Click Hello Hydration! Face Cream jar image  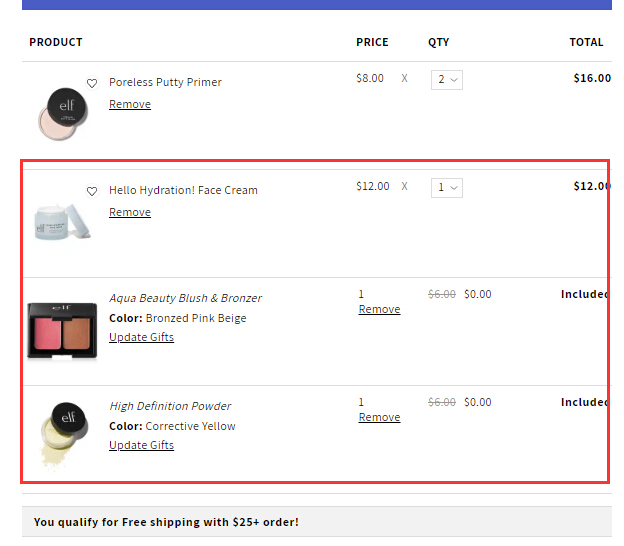(x=62, y=220)
